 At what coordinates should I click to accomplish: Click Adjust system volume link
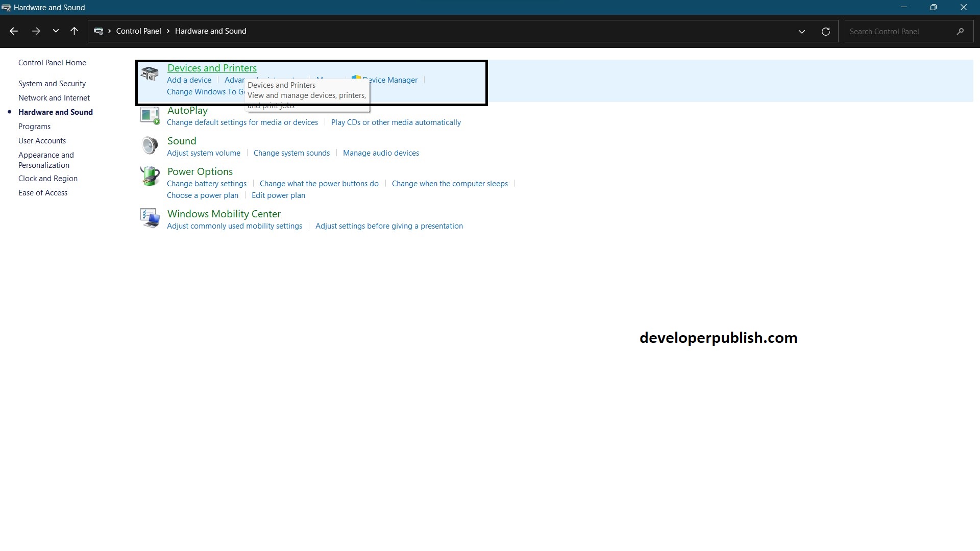click(x=203, y=153)
